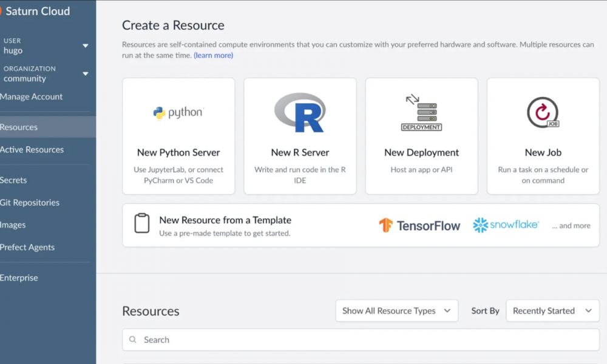This screenshot has height=364, width=607.
Task: Open Git Repositories in sidebar
Action: point(29,203)
